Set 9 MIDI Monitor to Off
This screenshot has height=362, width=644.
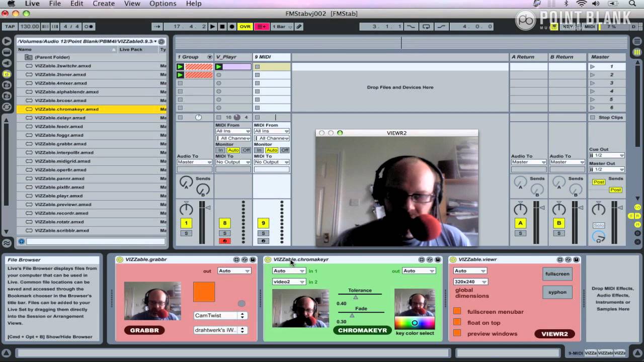point(285,150)
